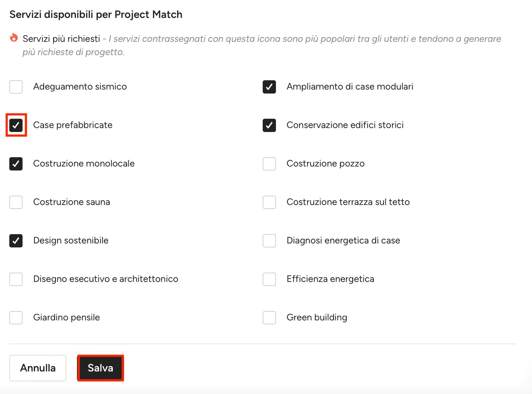
Task: Tick the Costruzione pozzo checkbox
Action: click(x=269, y=164)
